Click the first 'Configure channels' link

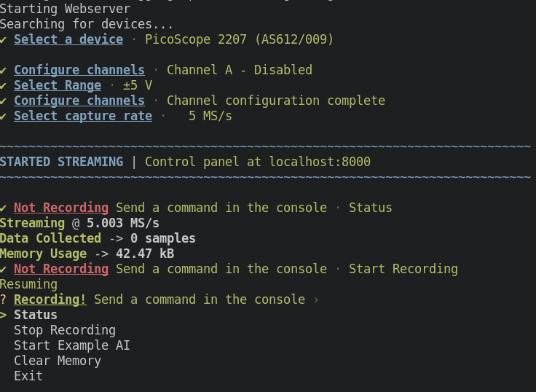click(79, 70)
